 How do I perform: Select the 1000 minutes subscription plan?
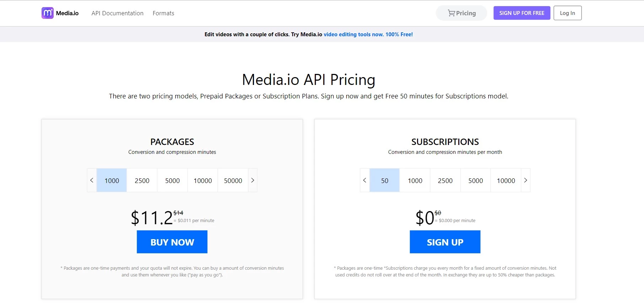415,181
